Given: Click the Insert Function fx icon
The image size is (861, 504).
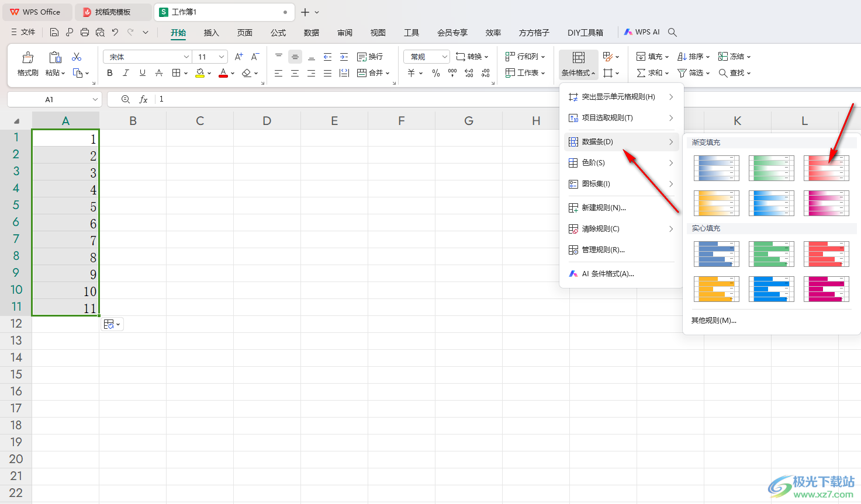Looking at the screenshot, I should pyautogui.click(x=143, y=99).
